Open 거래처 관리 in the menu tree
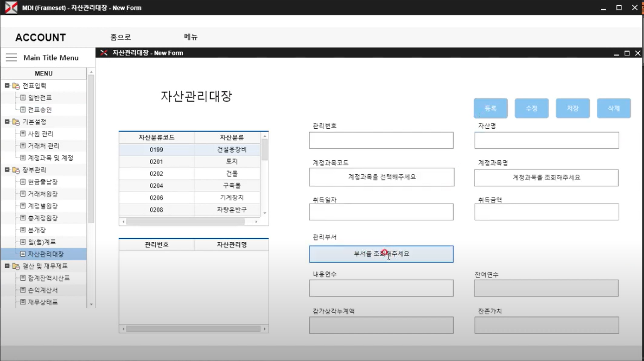 click(44, 146)
